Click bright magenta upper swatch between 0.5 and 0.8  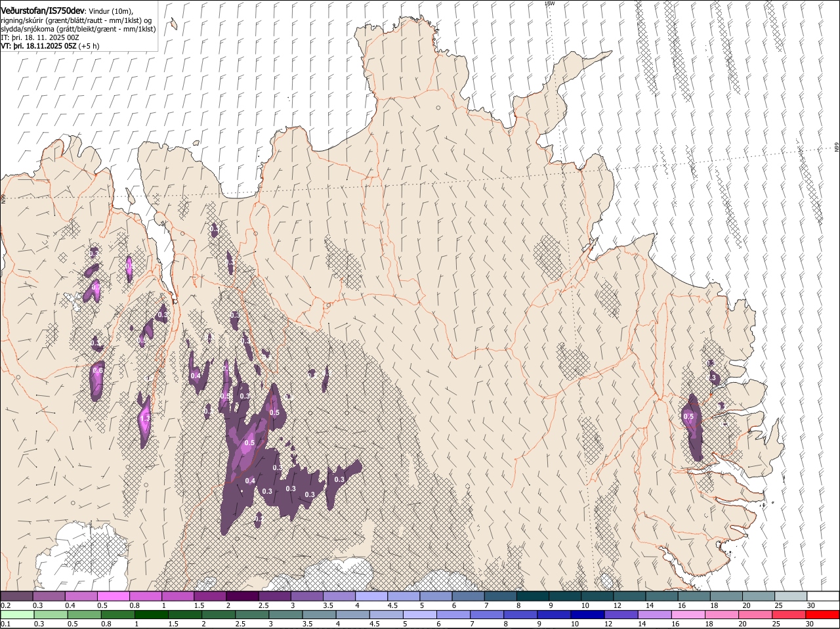click(x=114, y=596)
